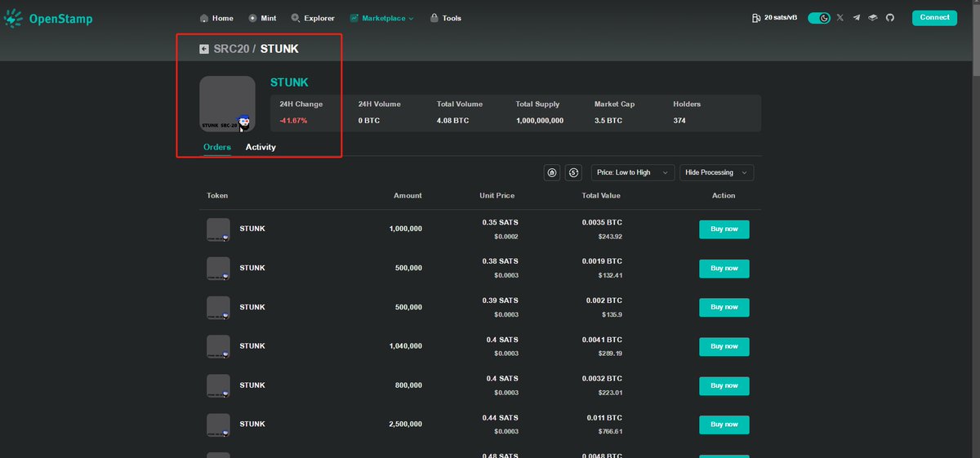Buy now the 0.0041 BTC order

724,346
